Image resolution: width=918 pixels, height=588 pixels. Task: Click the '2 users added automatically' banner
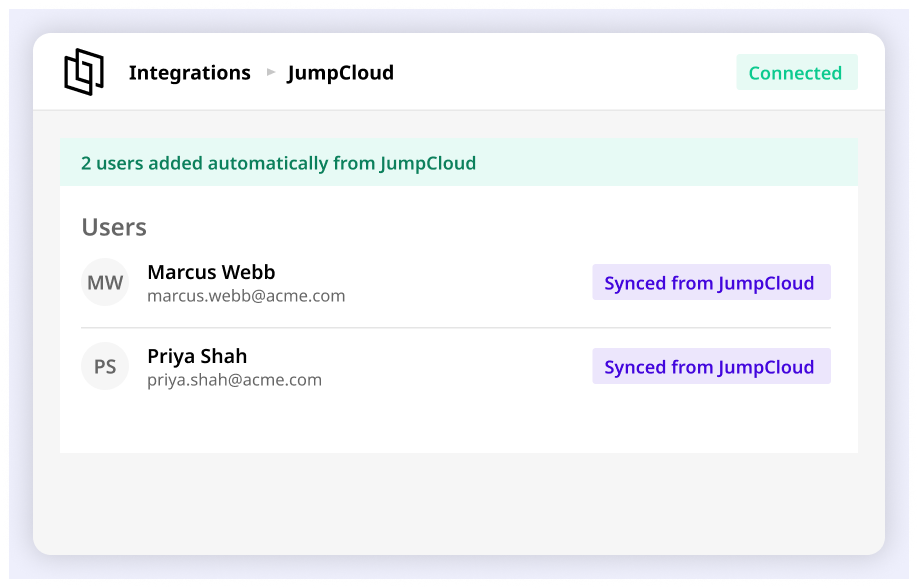coord(458,163)
